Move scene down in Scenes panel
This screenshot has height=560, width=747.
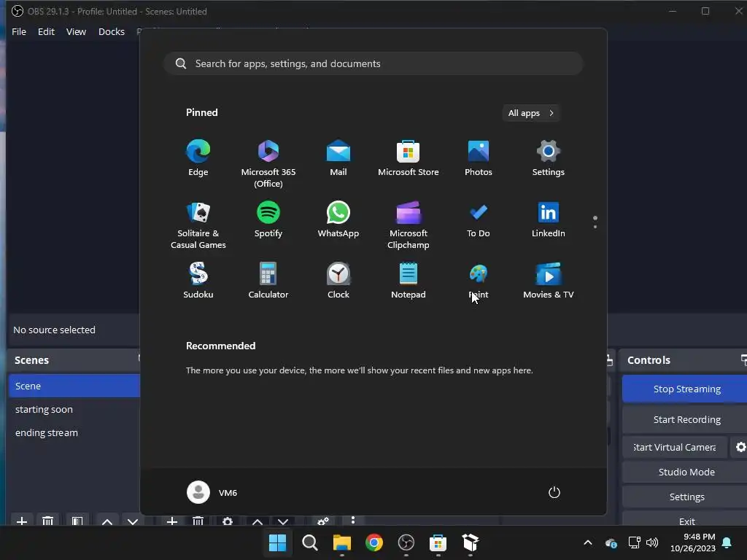pyautogui.click(x=133, y=521)
